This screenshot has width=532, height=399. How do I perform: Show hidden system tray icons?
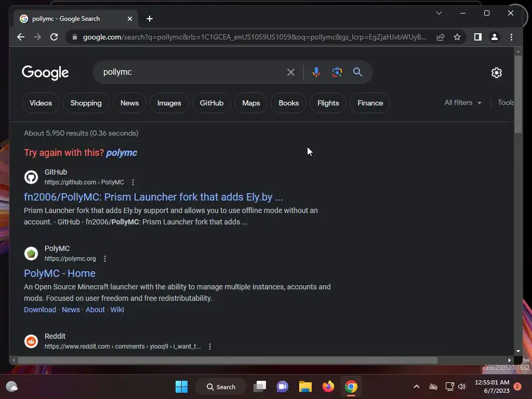coord(417,387)
